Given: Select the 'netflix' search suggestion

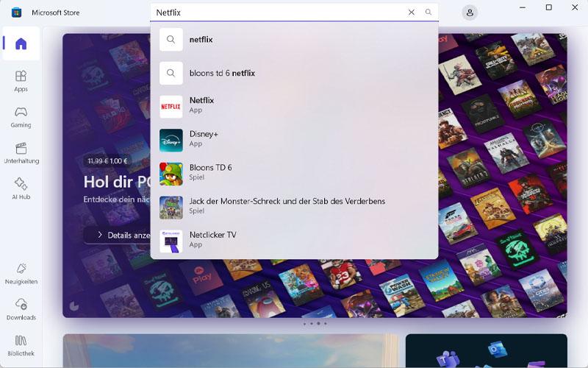Looking at the screenshot, I should (294, 40).
